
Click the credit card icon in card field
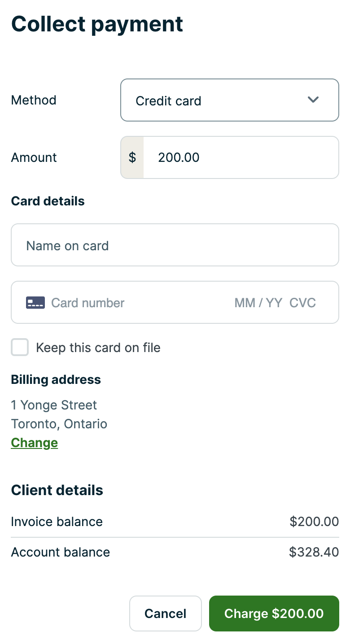[35, 303]
